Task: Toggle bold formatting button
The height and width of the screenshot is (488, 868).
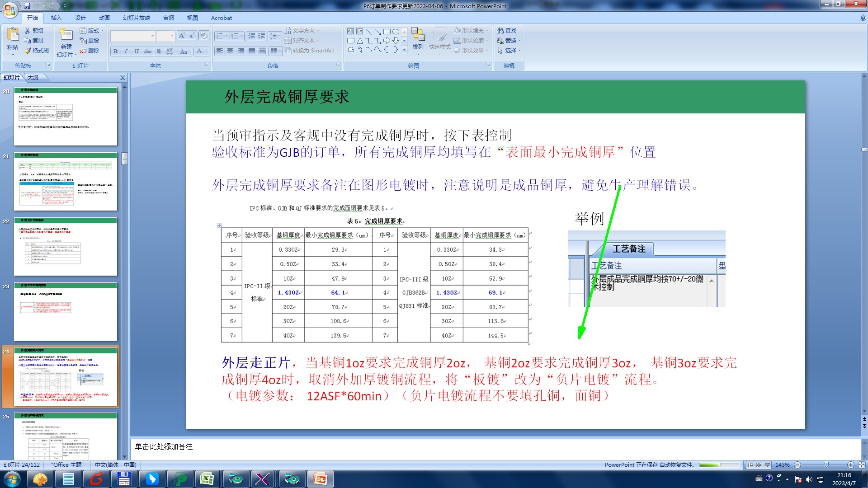Action: [116, 52]
